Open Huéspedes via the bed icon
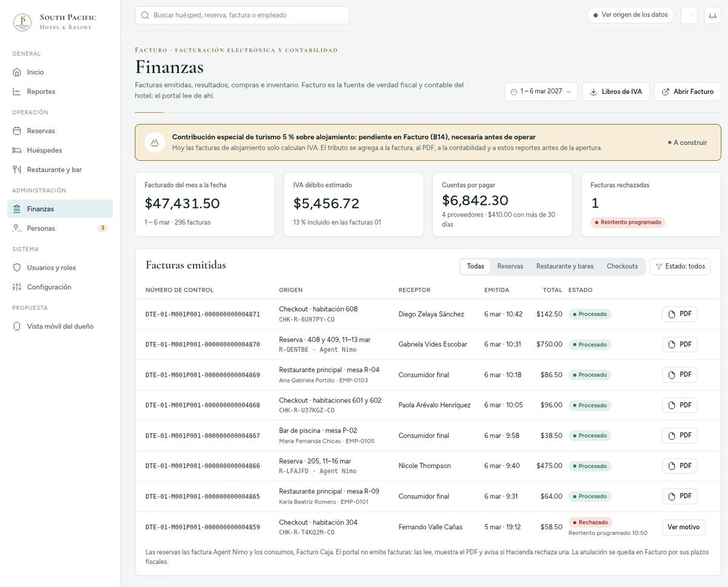 click(x=17, y=150)
